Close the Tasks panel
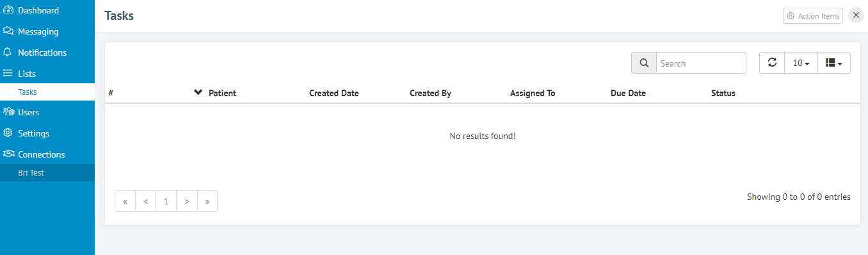Viewport: 868px width, 255px height. coord(856,15)
